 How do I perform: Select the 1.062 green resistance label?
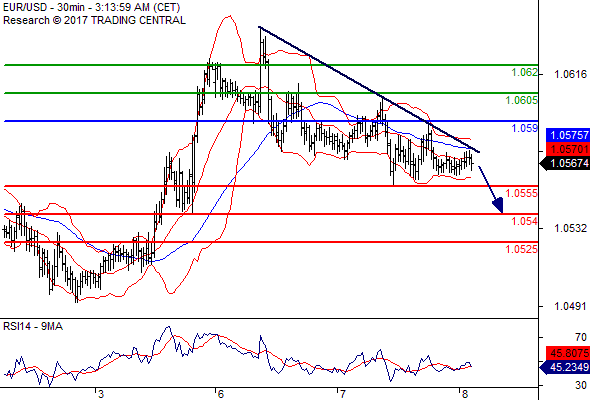point(524,72)
